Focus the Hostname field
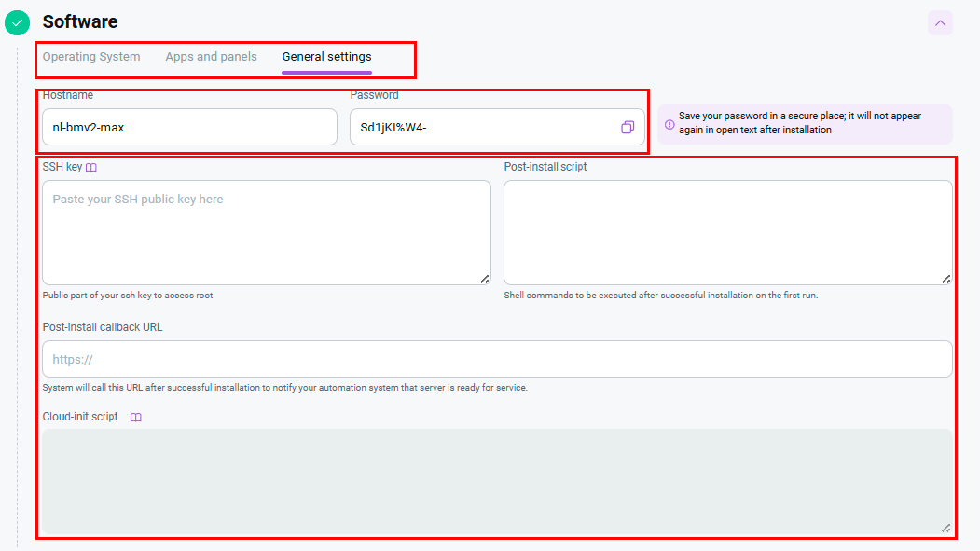 (x=189, y=127)
